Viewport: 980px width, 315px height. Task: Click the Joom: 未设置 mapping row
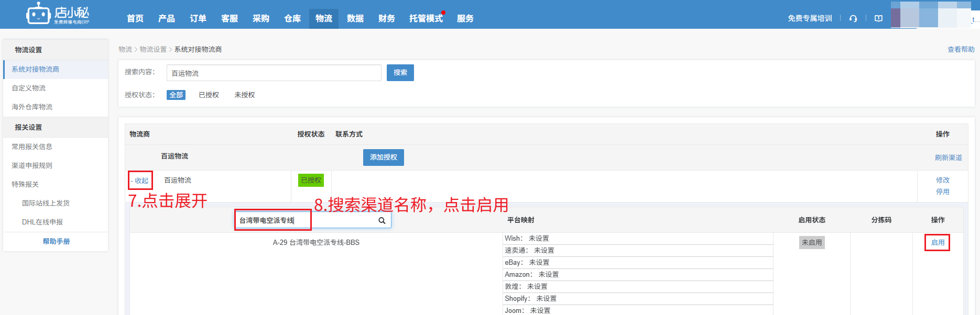click(x=638, y=310)
